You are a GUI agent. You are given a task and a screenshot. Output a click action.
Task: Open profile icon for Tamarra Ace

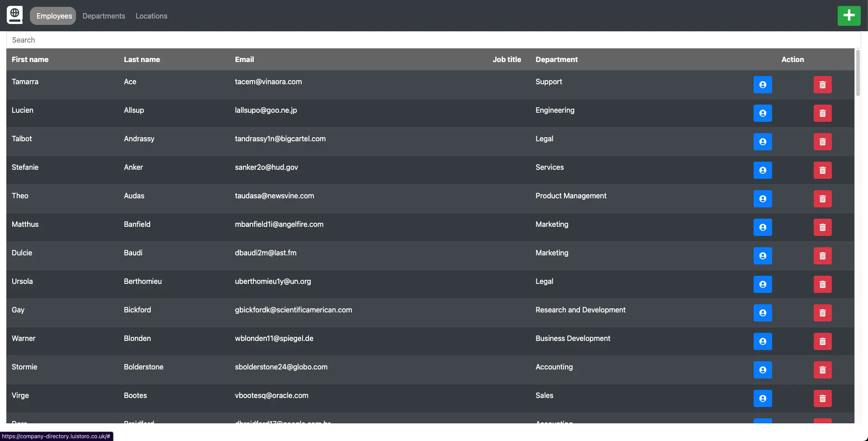click(x=762, y=85)
